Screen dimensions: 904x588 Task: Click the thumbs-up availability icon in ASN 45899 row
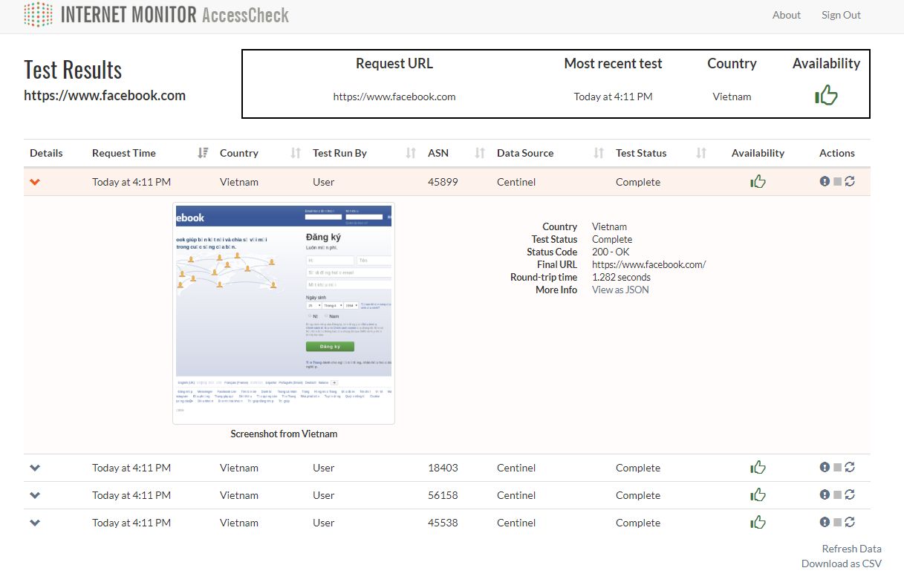(758, 182)
